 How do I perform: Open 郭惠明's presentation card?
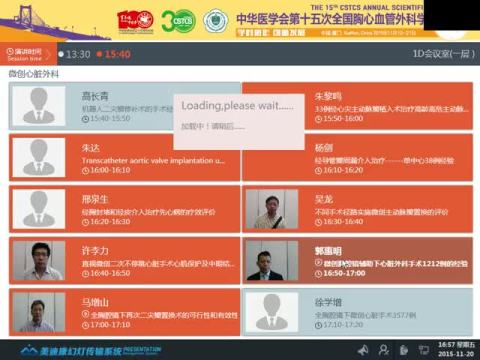click(357, 261)
